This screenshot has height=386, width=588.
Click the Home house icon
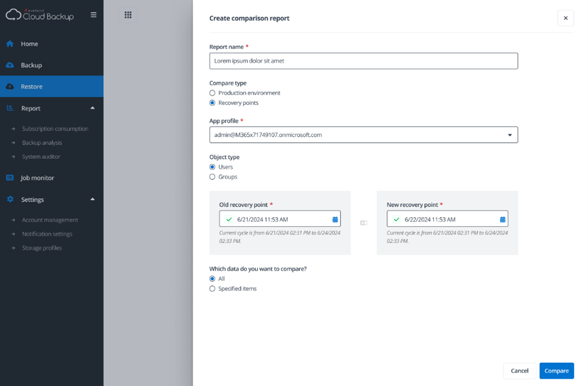(x=10, y=43)
